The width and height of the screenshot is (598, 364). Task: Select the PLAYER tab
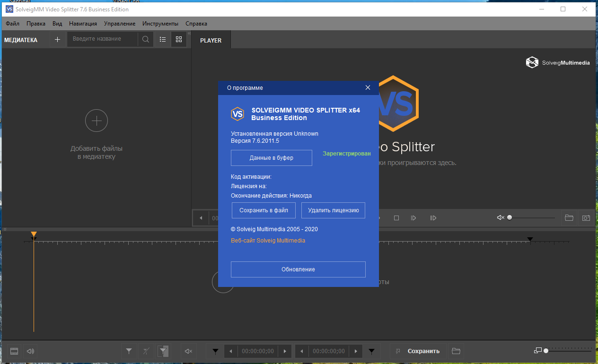point(211,41)
